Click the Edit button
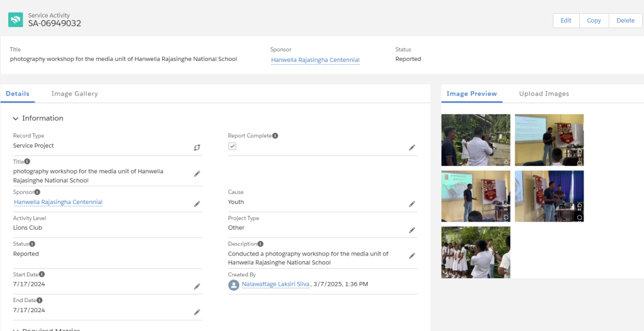Image resolution: width=644 pixels, height=331 pixels. point(566,21)
